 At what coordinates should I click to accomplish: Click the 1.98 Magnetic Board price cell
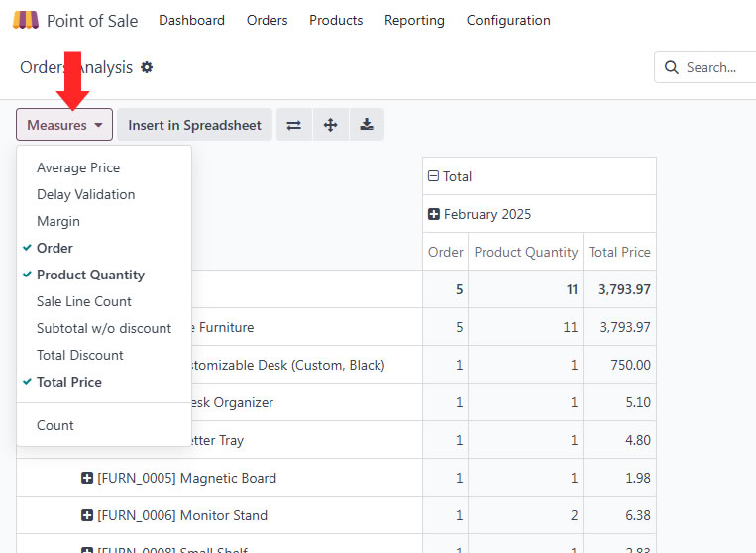coord(619,478)
